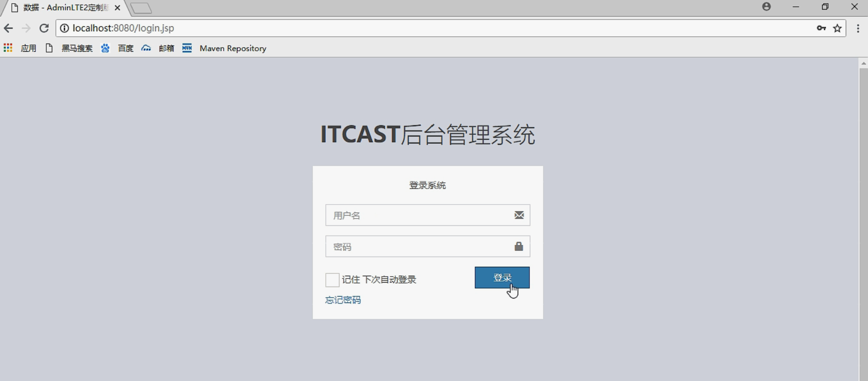
Task: Focus the 用户名 input field
Action: 428,215
